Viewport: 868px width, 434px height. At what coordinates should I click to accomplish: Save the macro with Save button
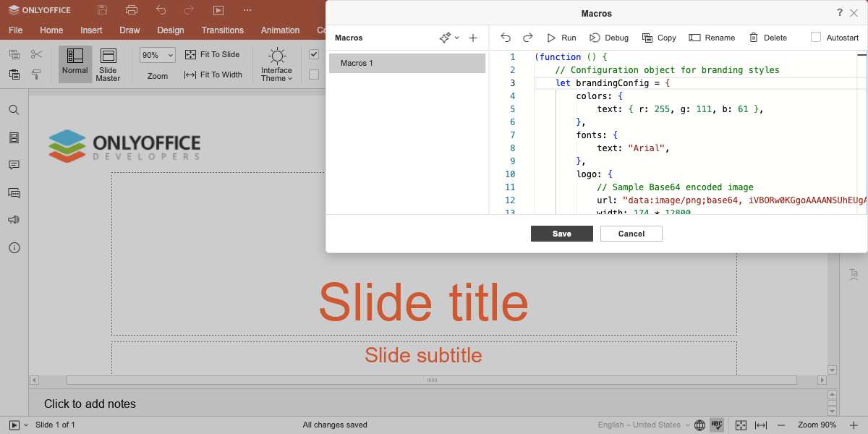[x=562, y=234]
